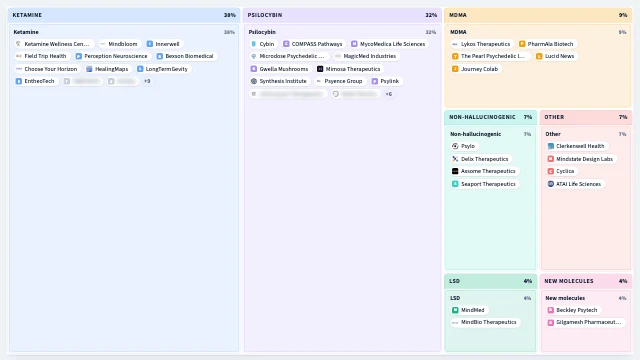This screenshot has height=360, width=640.
Task: Click the bold Ketamine subgroup title
Action: (x=26, y=32)
